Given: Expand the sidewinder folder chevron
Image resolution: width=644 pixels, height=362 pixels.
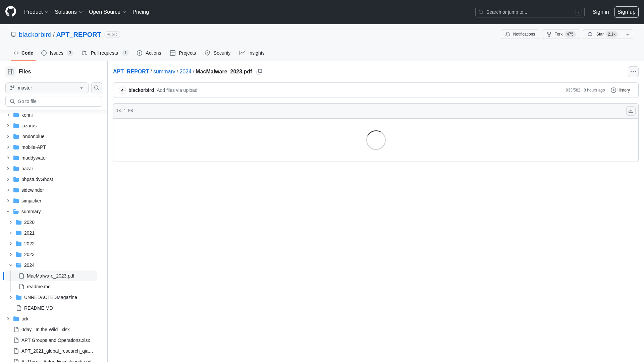Looking at the screenshot, I should (x=8, y=190).
